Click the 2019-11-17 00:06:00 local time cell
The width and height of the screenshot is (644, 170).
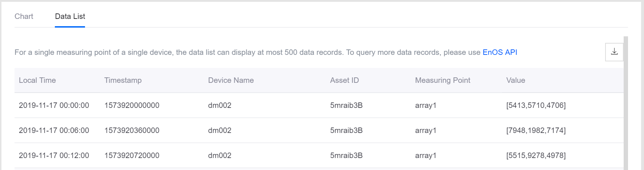coord(54,130)
